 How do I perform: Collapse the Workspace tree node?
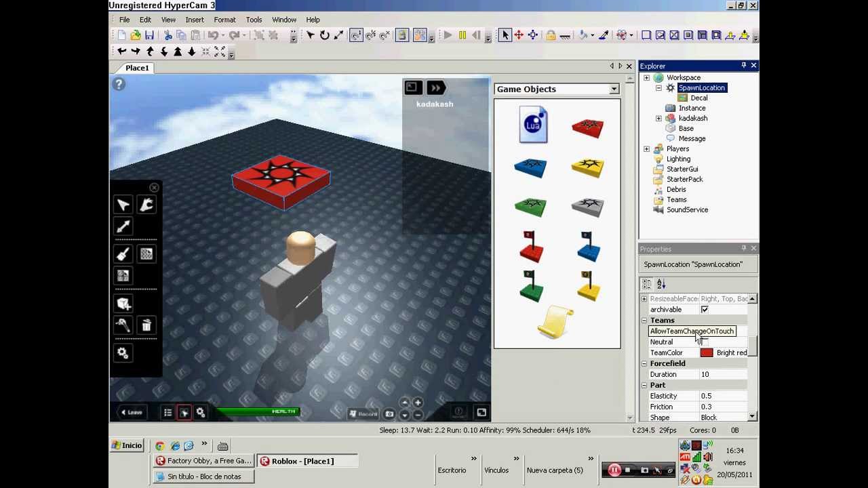click(x=646, y=78)
